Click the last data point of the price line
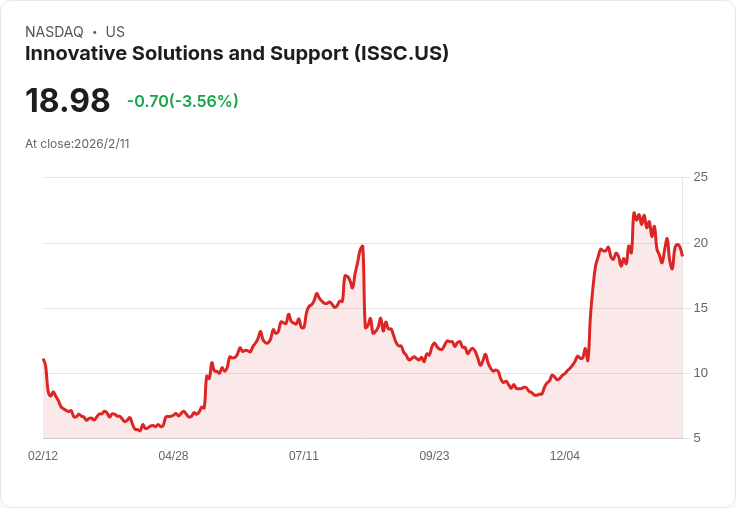This screenshot has width=736, height=508. pyautogui.click(x=682, y=255)
